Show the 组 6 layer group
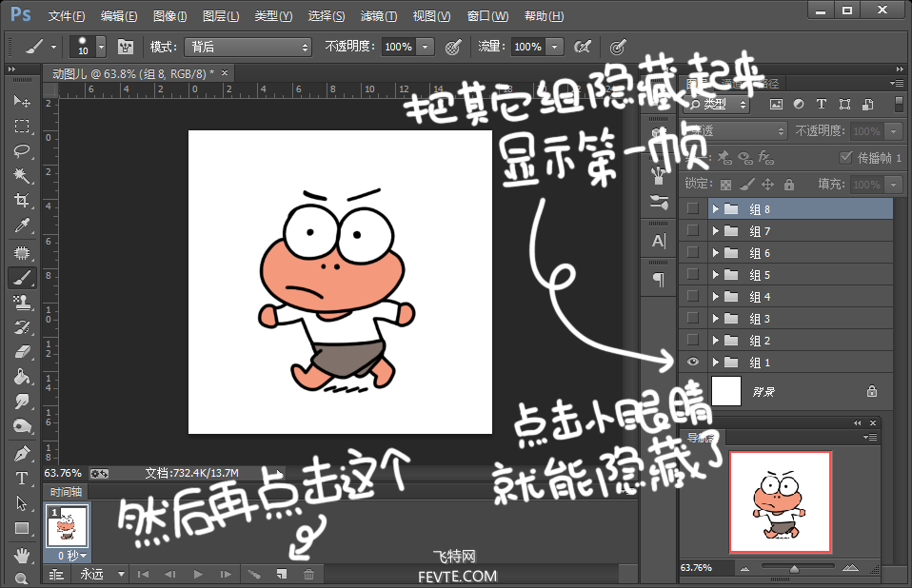The height and width of the screenshot is (588, 912). pyautogui.click(x=692, y=252)
